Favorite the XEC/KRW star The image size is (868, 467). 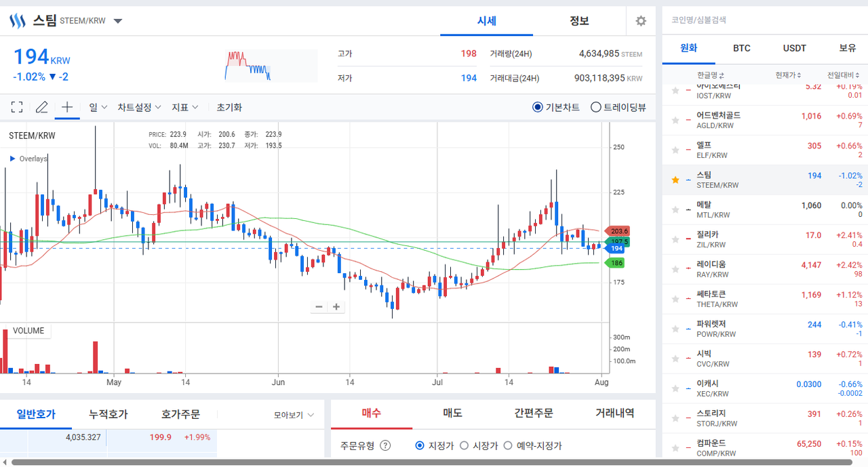(675, 388)
